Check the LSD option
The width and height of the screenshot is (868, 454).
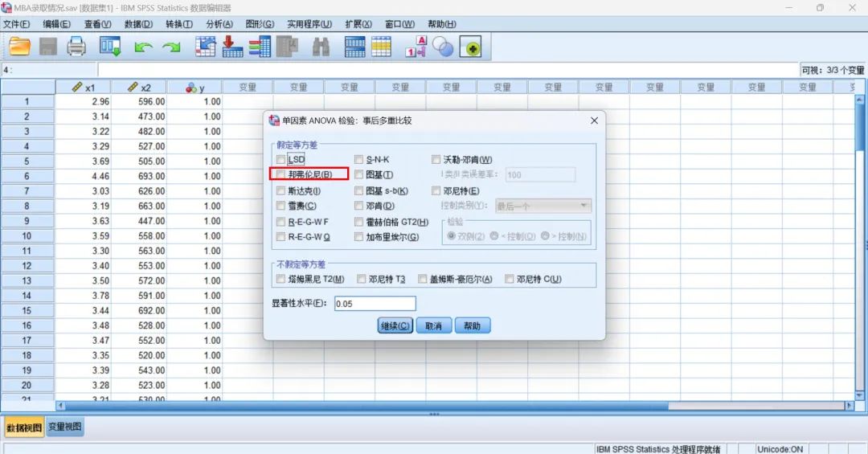[280, 159]
